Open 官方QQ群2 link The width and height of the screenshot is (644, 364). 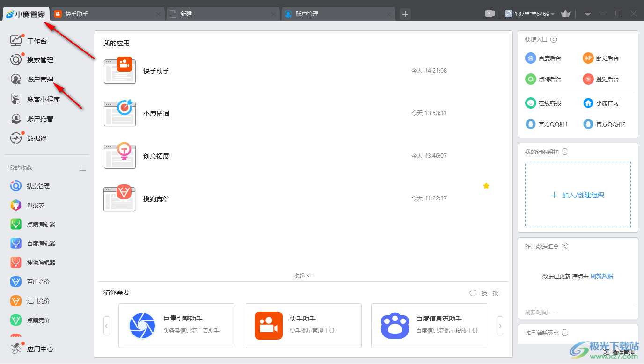[x=604, y=124]
